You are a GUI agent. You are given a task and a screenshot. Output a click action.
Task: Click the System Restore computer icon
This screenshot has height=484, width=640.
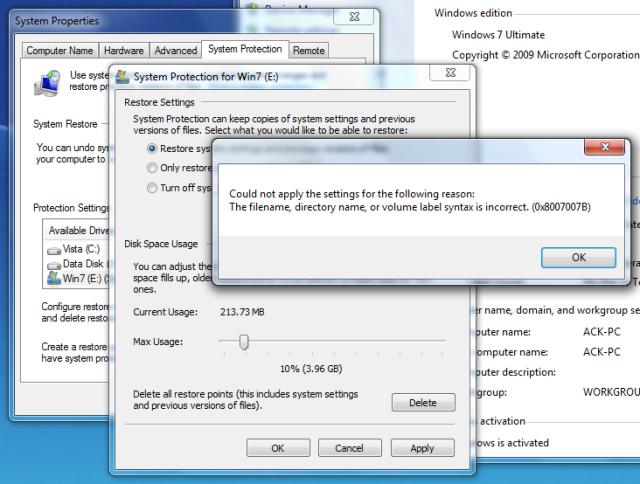pyautogui.click(x=48, y=83)
